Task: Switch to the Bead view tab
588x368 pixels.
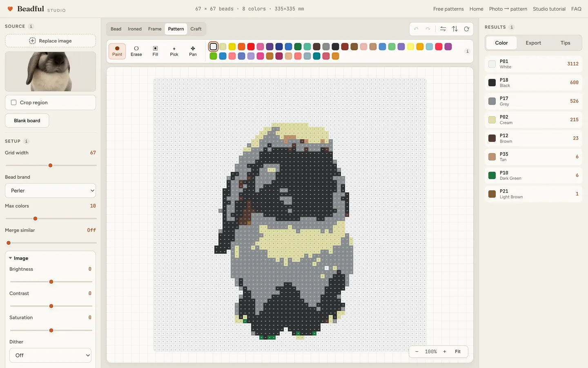Action: pyautogui.click(x=116, y=29)
